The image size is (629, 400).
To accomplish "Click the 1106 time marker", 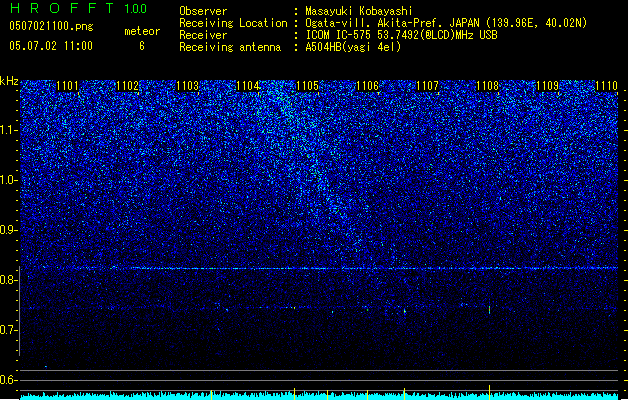I will point(367,86).
